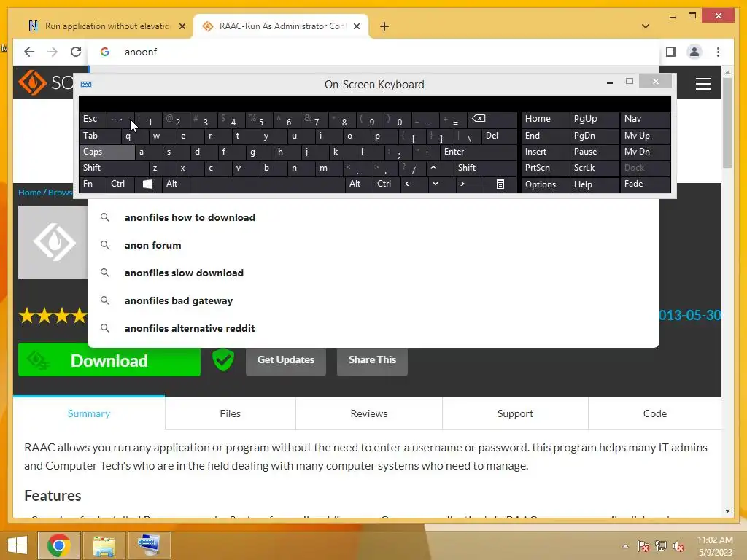Select suggestion anonfiles how to download
This screenshot has width=747, height=560.
click(x=373, y=217)
